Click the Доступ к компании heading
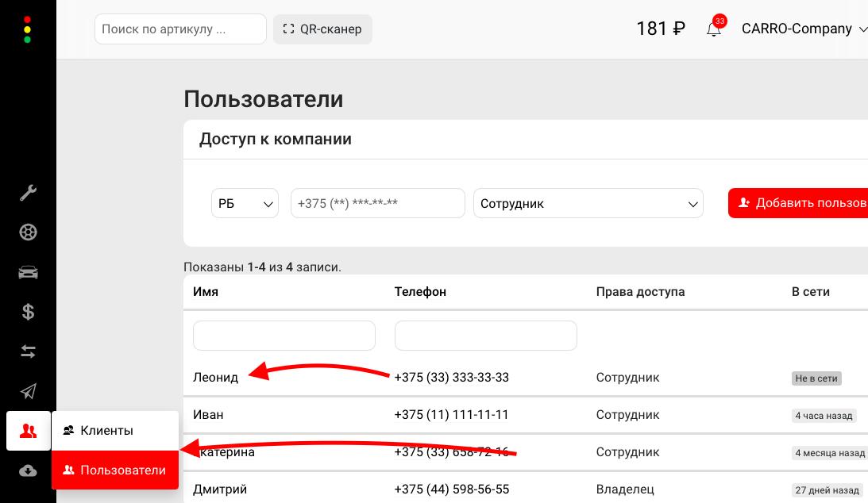Image resolution: width=868 pixels, height=503 pixels. click(275, 139)
